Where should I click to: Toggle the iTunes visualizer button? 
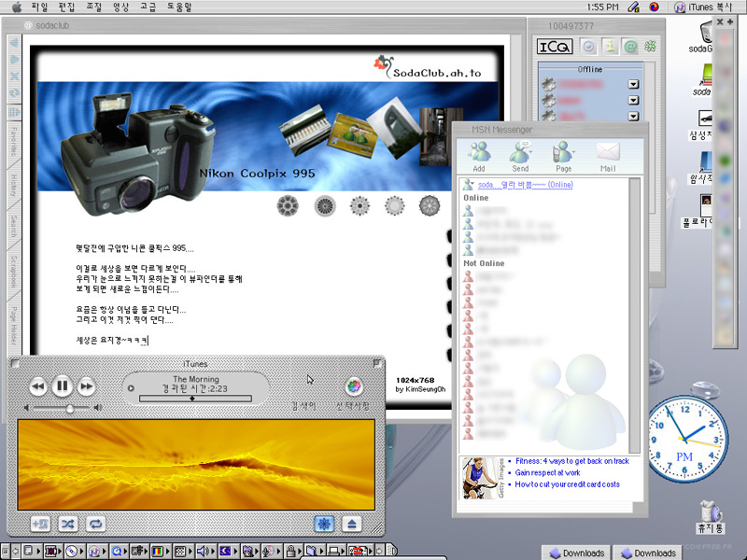324,525
